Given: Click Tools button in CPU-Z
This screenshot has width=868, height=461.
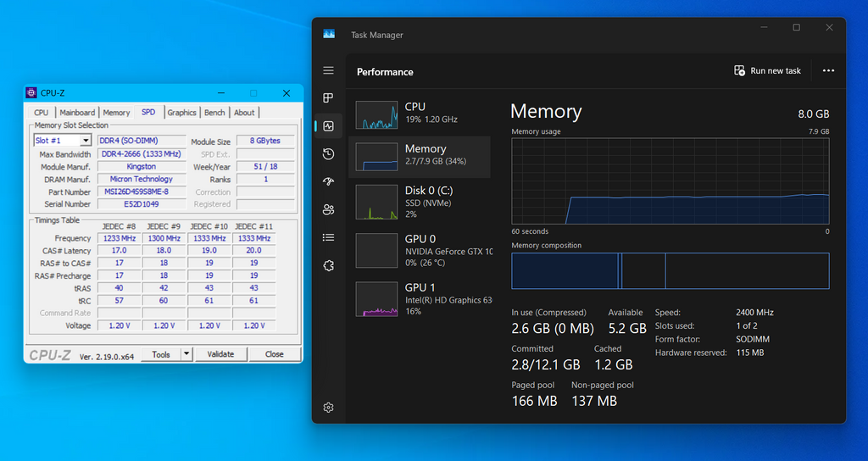Looking at the screenshot, I should [160, 354].
